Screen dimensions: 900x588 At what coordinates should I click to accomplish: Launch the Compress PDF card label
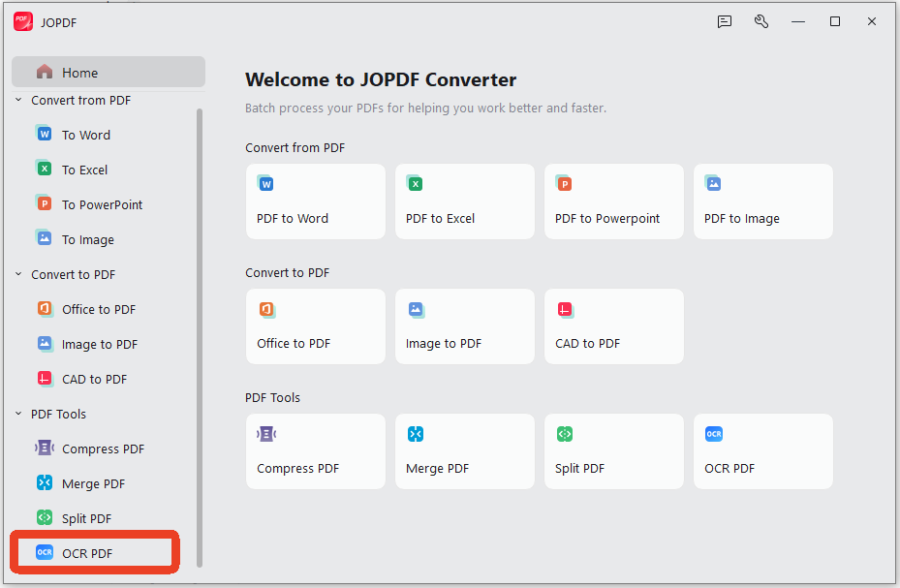(297, 469)
